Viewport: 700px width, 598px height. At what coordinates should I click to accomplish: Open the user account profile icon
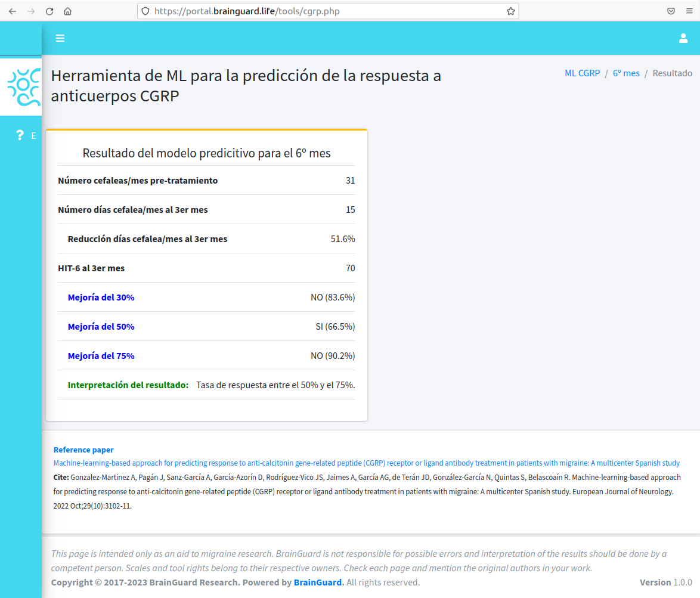coord(683,38)
